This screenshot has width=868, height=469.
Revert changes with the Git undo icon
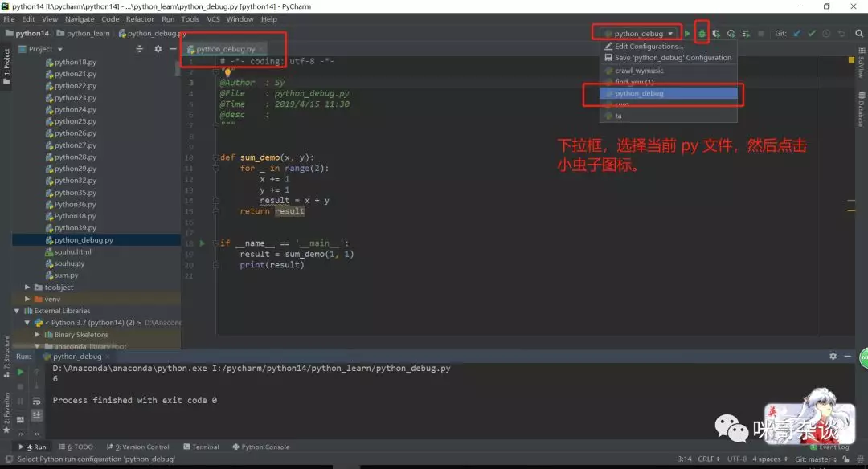click(841, 33)
